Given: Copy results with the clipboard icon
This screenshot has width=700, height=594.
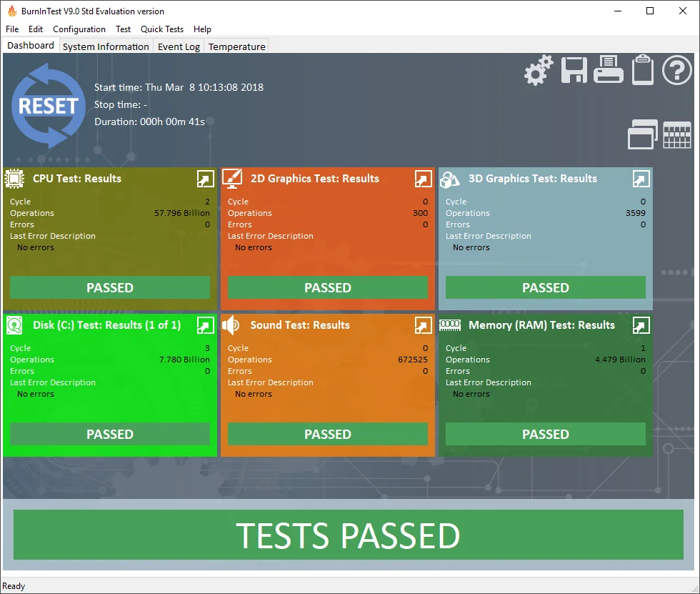Looking at the screenshot, I should pos(643,69).
